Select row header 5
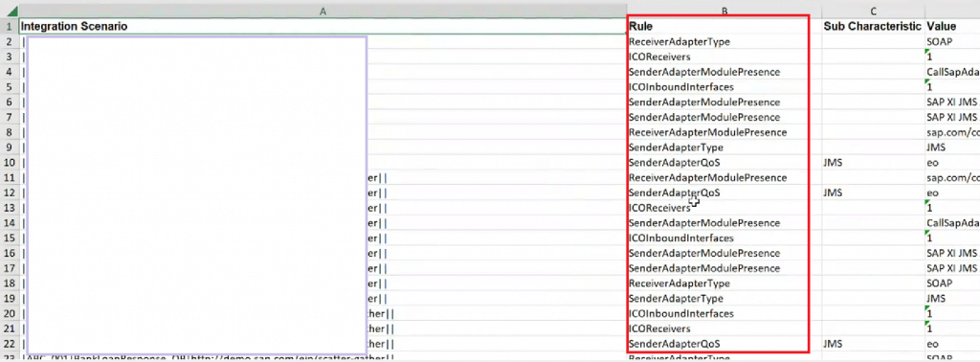The height and width of the screenshot is (362, 980). [x=10, y=87]
